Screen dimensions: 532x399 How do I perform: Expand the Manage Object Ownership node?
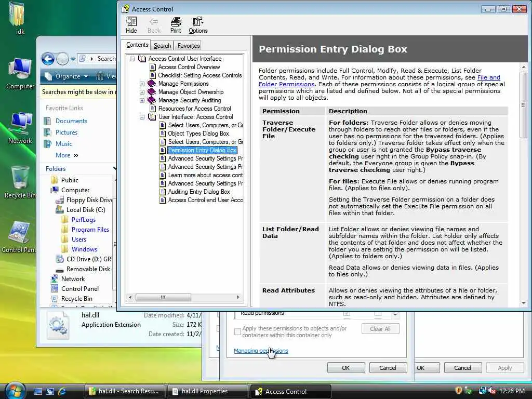[142, 92]
